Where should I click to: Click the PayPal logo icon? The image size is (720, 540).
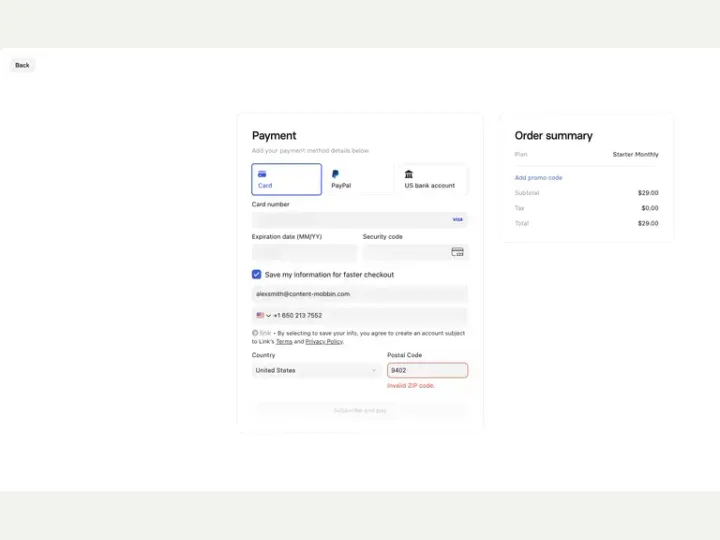coord(335,174)
